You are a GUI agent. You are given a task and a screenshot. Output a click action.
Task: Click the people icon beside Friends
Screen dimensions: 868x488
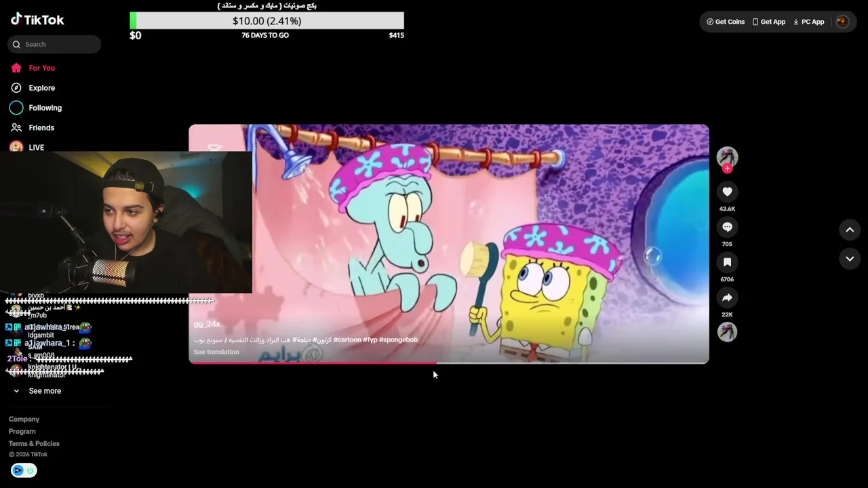(x=16, y=127)
